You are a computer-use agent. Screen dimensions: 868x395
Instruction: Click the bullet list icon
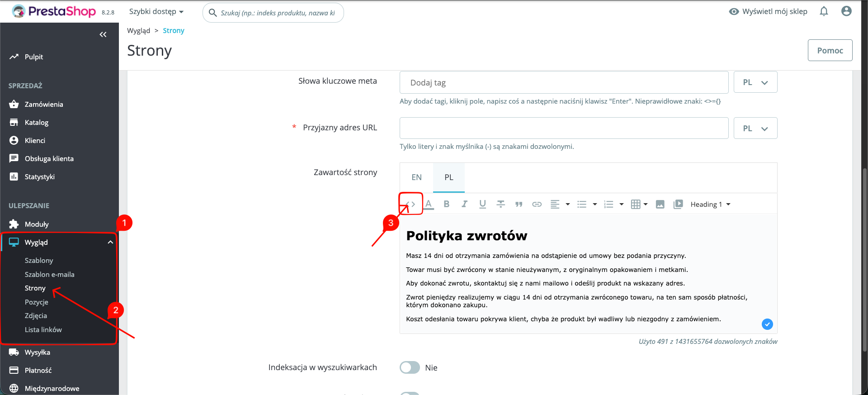coord(582,205)
